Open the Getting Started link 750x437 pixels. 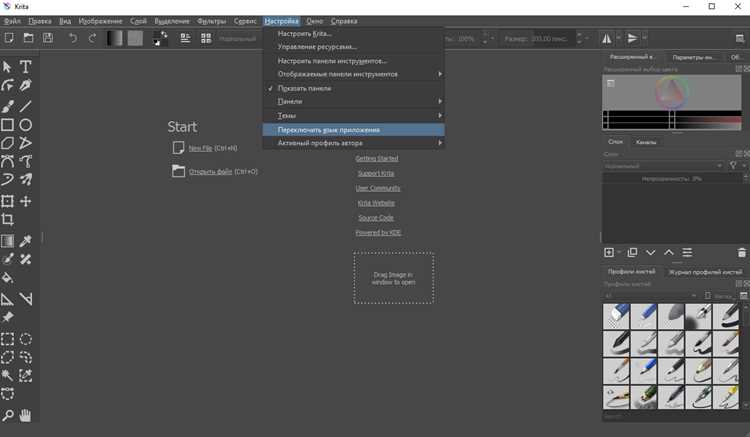pyautogui.click(x=377, y=158)
